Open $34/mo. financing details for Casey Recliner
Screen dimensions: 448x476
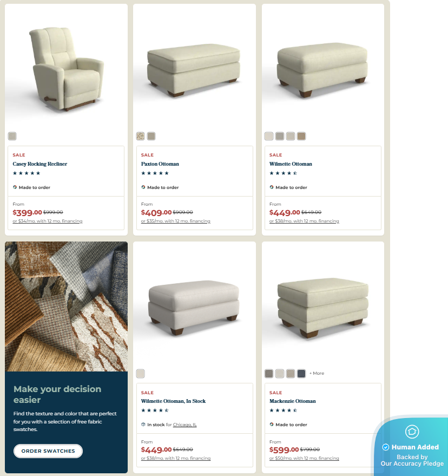47,221
